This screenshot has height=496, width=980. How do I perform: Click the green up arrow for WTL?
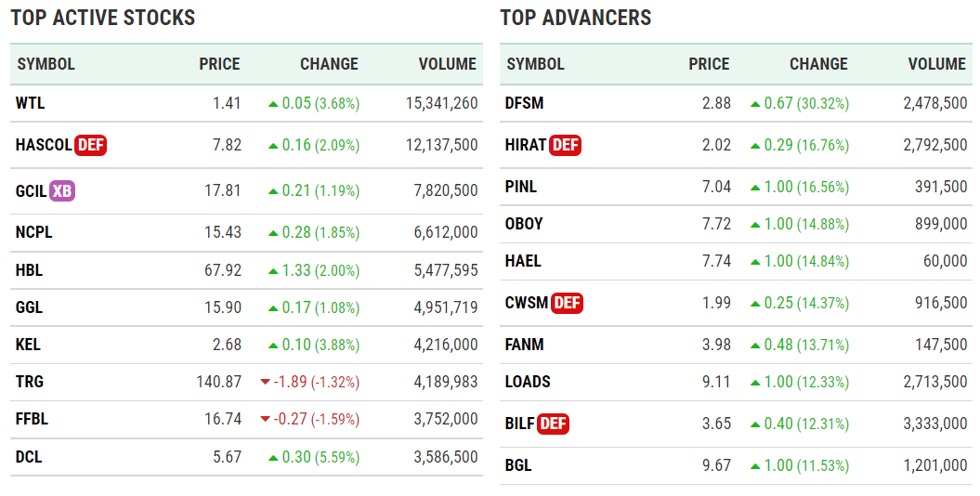[272, 103]
